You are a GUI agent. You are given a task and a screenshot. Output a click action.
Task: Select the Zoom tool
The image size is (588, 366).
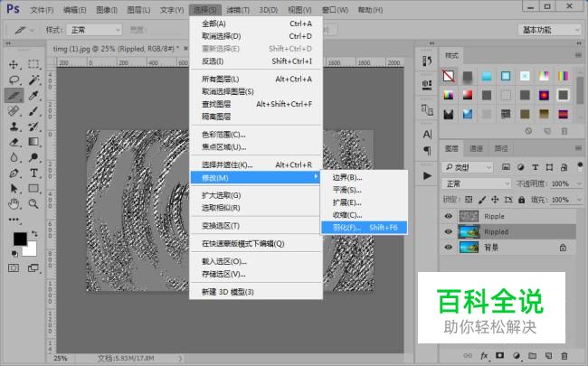33,204
